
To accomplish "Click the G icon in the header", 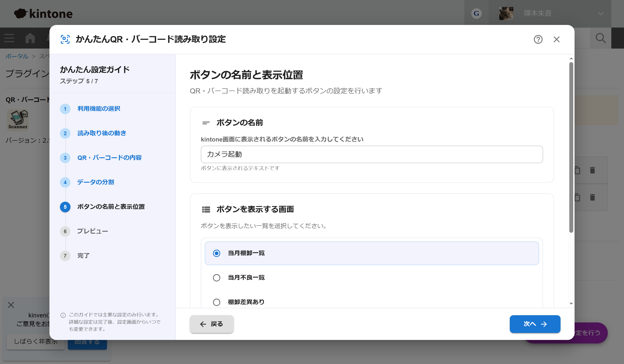I will (476, 13).
